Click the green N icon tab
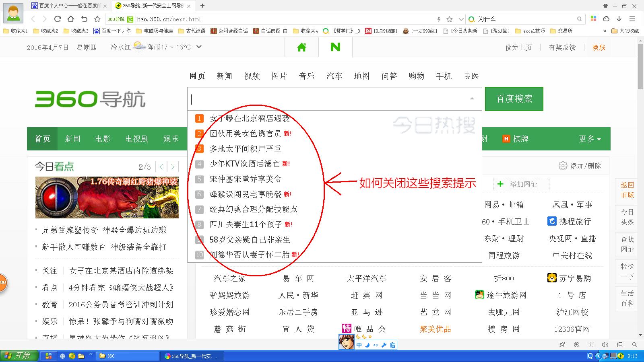Image resolution: width=644 pixels, height=362 pixels. [x=335, y=47]
